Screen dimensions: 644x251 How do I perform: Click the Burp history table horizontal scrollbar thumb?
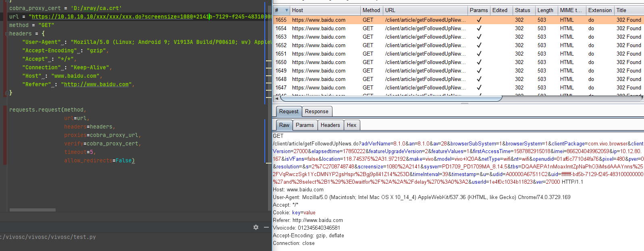coord(391,98)
